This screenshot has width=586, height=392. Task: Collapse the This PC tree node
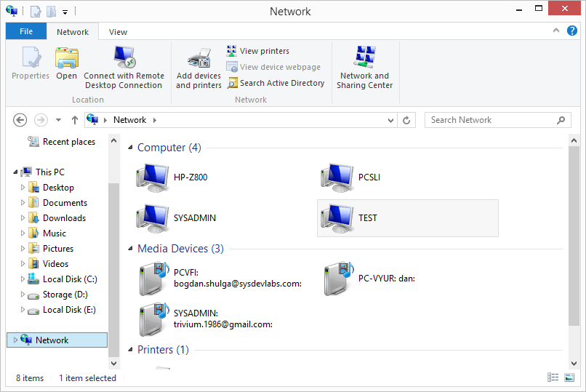15,172
